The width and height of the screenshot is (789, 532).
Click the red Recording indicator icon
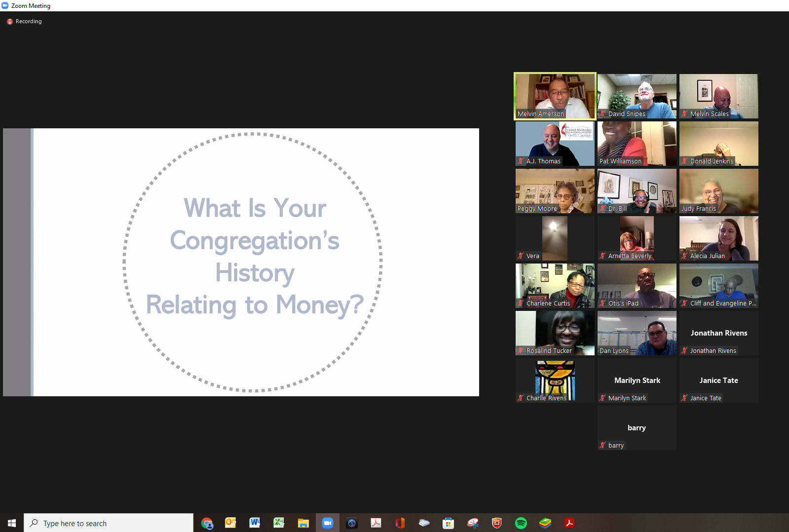pos(9,22)
